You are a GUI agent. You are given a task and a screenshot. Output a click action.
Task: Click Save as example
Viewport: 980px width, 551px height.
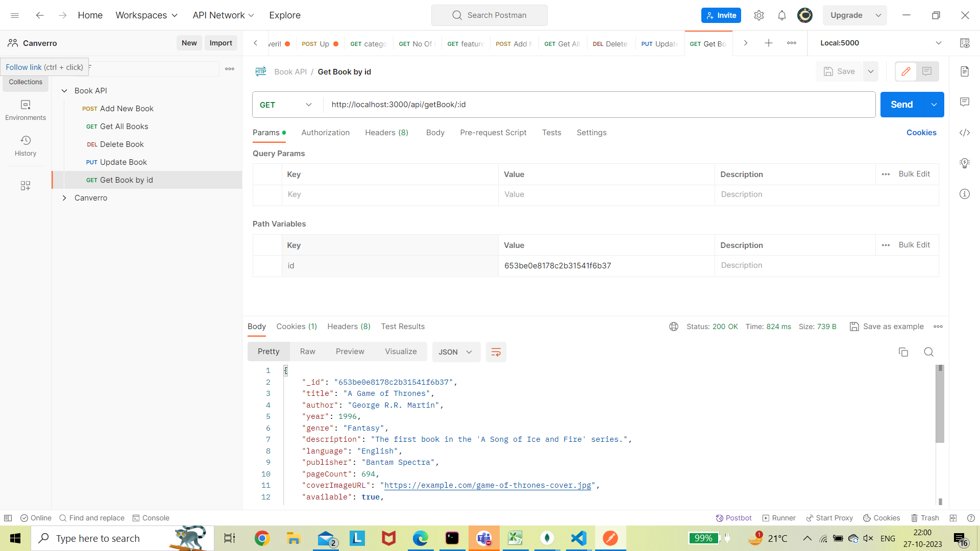[x=892, y=327]
